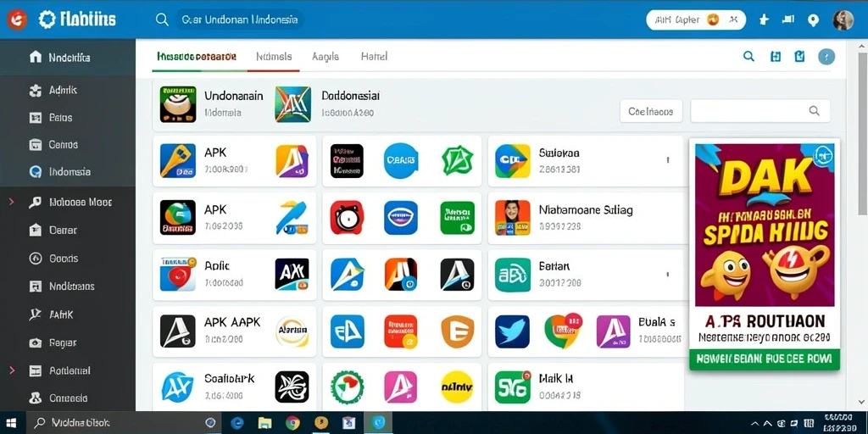Select Nndeteans in the sidebar
The height and width of the screenshot is (434, 868).
point(68,287)
